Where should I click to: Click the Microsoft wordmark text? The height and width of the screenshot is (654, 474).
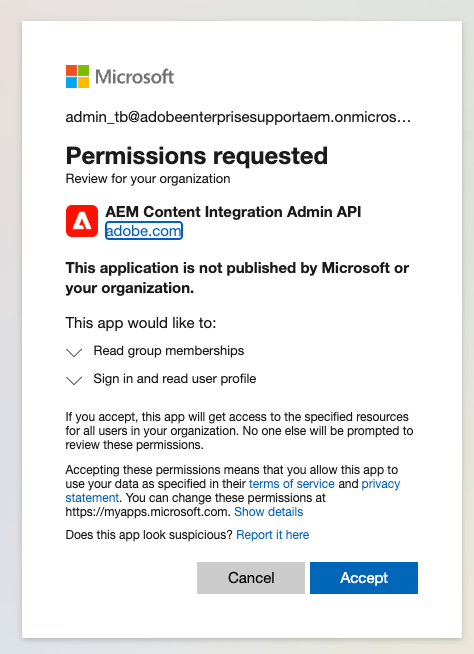point(134,77)
